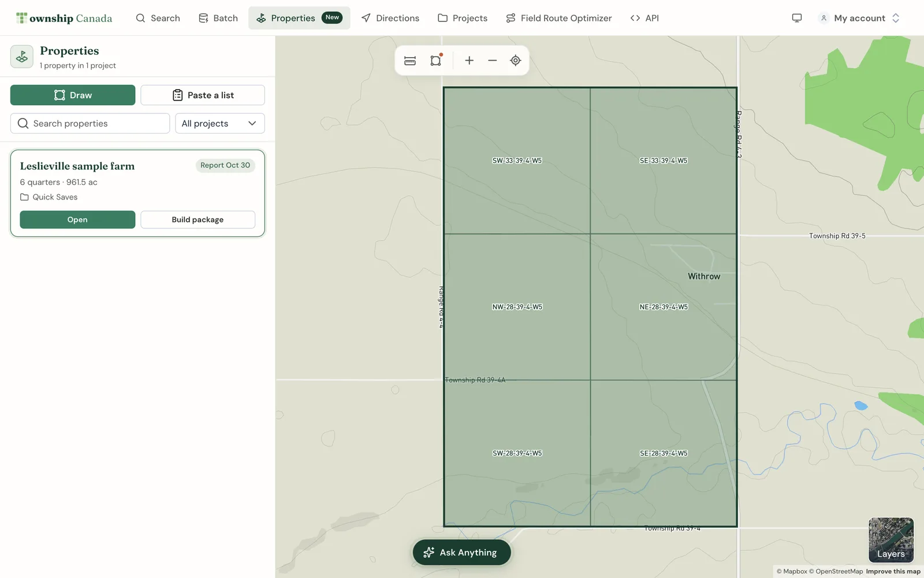Click the Improve this map link
This screenshot has width=924, height=578.
893,571
